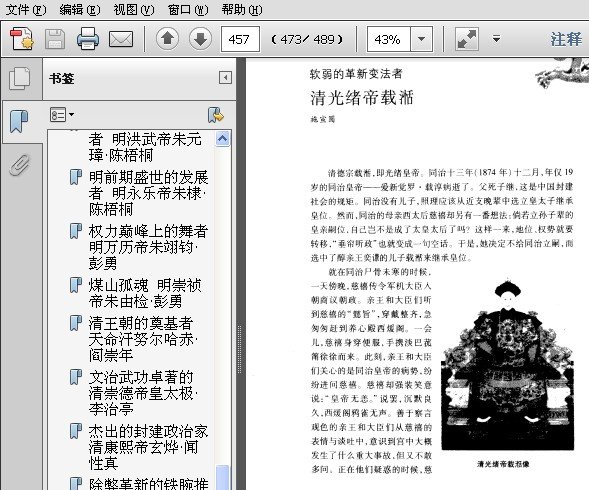
Task: Open the 窗口 menu
Action: (x=188, y=9)
